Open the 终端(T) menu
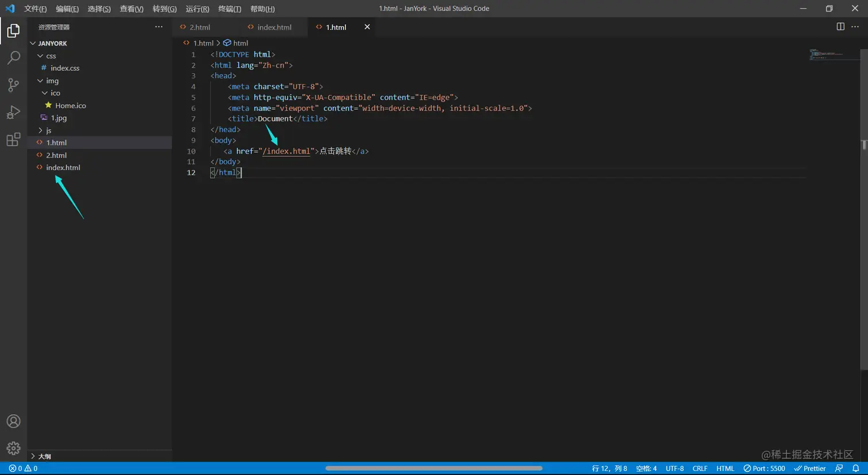Image resolution: width=868 pixels, height=475 pixels. (230, 9)
